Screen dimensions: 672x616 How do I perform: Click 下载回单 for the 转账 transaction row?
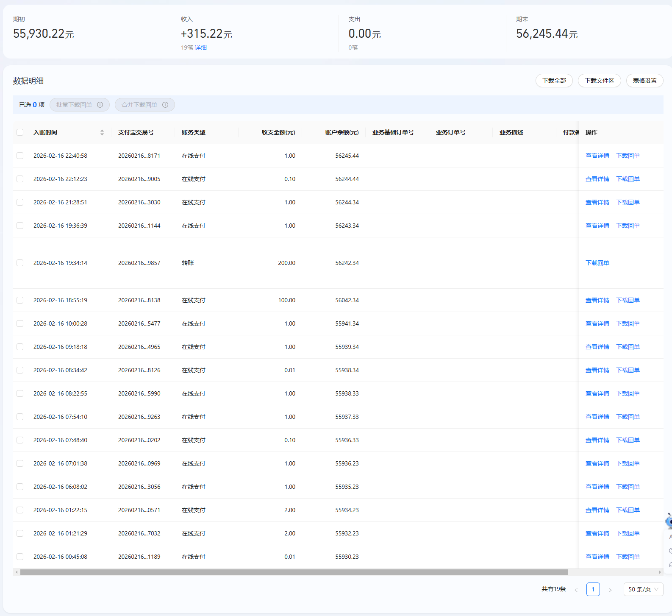[597, 263]
